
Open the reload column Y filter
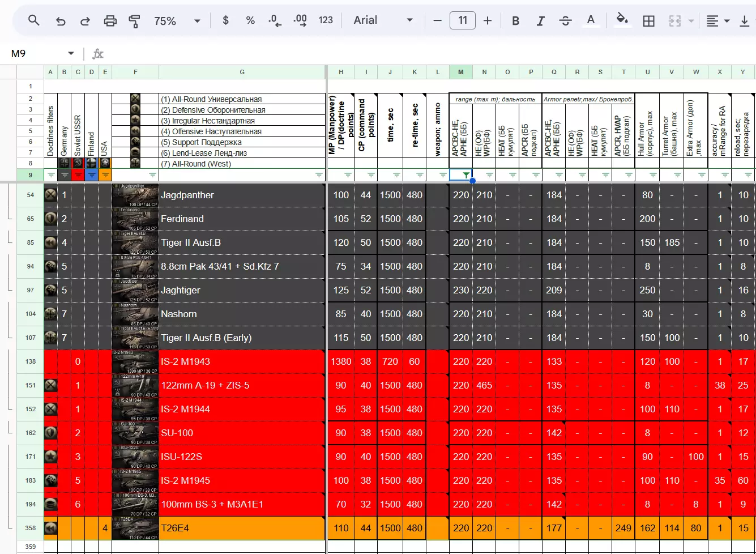click(749, 175)
